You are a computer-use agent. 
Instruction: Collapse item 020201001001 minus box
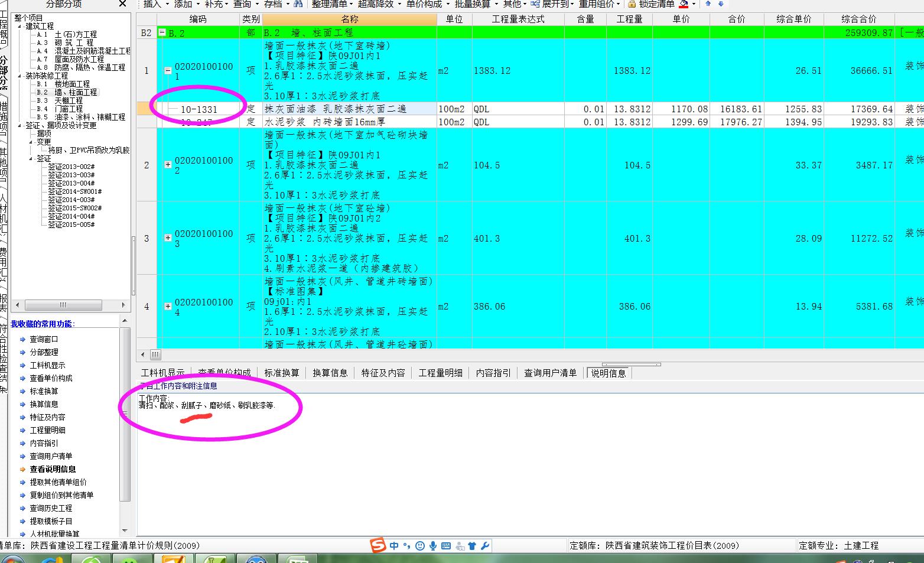tap(168, 70)
